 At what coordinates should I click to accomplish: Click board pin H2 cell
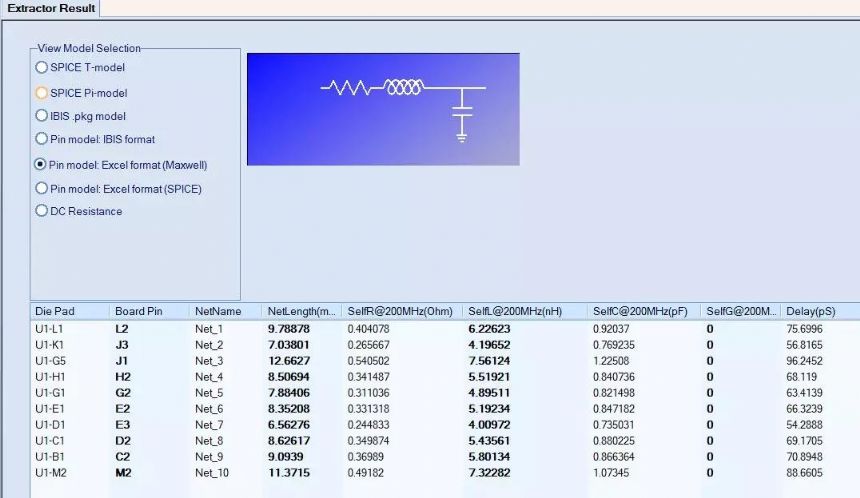tap(123, 377)
